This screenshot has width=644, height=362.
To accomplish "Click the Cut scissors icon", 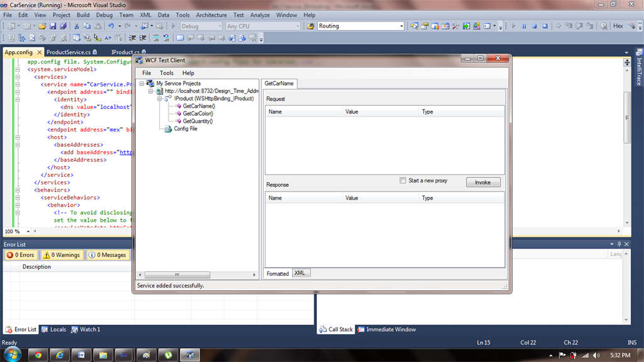I will (x=76, y=26).
